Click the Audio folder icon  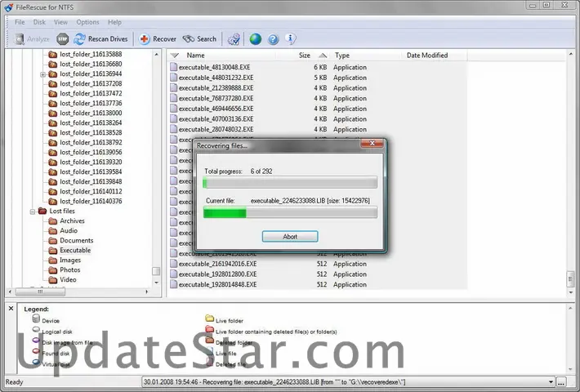coord(53,231)
